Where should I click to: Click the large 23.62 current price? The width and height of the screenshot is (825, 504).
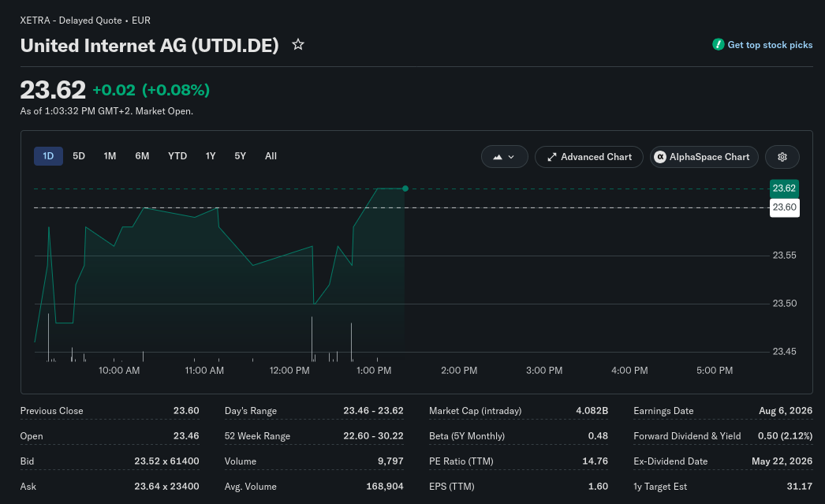[53, 90]
